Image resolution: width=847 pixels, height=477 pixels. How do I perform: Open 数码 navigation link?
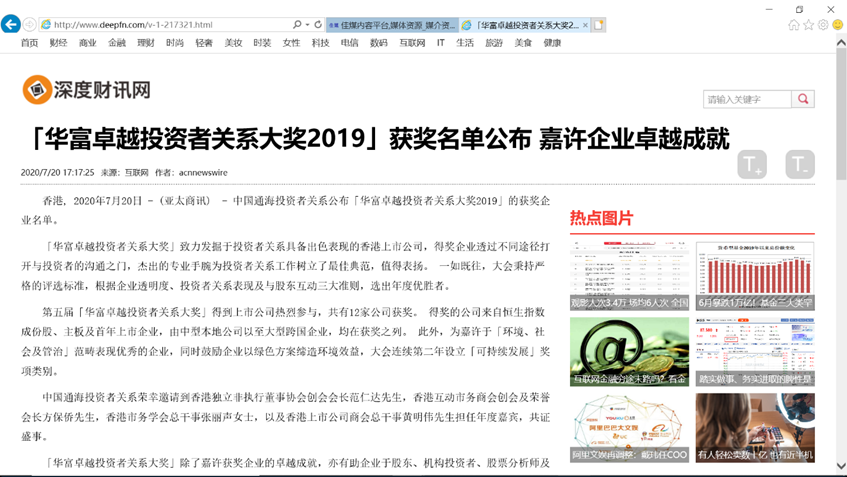click(x=379, y=43)
